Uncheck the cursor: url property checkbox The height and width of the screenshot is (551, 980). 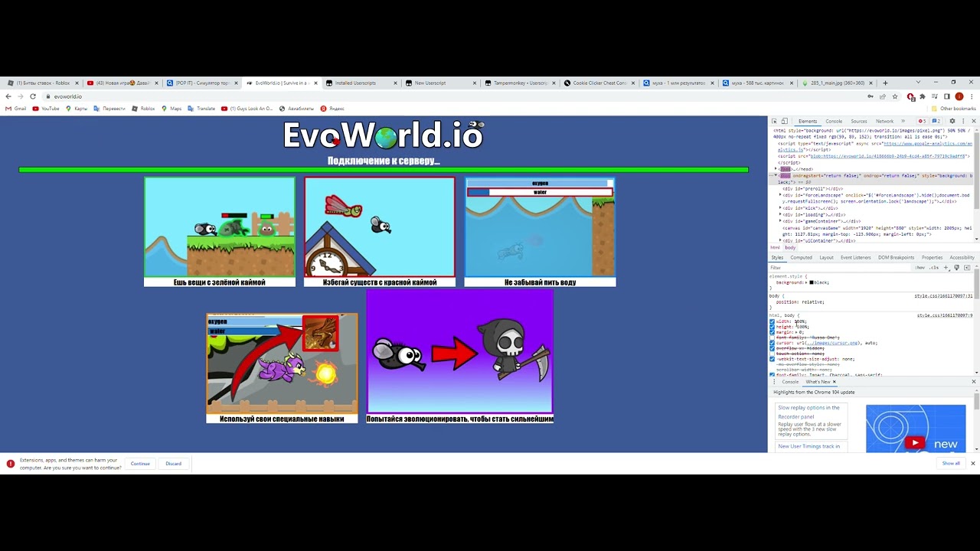[x=772, y=343]
